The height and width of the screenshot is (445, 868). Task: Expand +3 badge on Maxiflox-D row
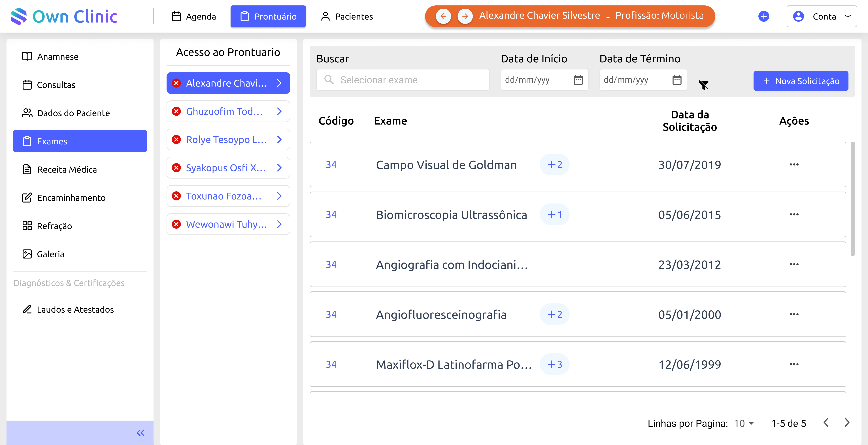(x=555, y=364)
